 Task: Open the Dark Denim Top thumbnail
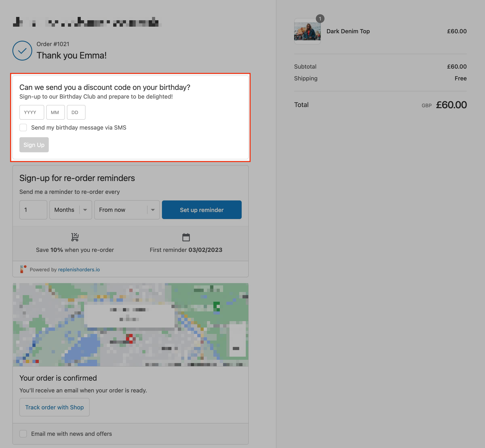[307, 32]
